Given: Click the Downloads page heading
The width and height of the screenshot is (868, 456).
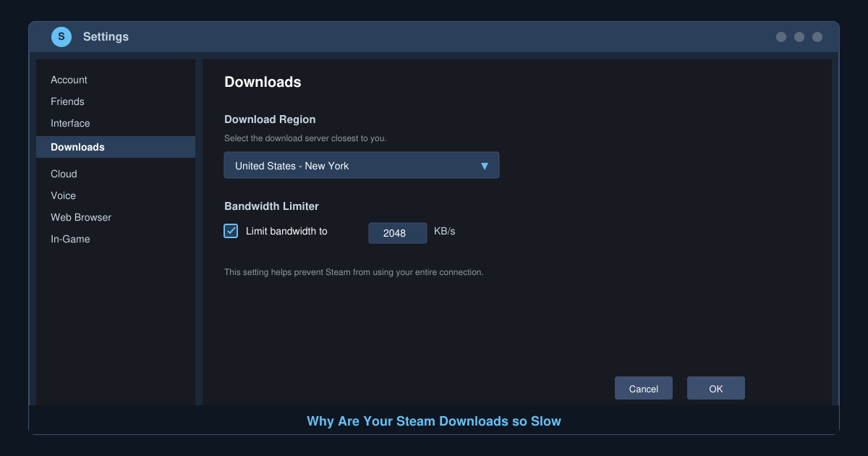Looking at the screenshot, I should (263, 82).
